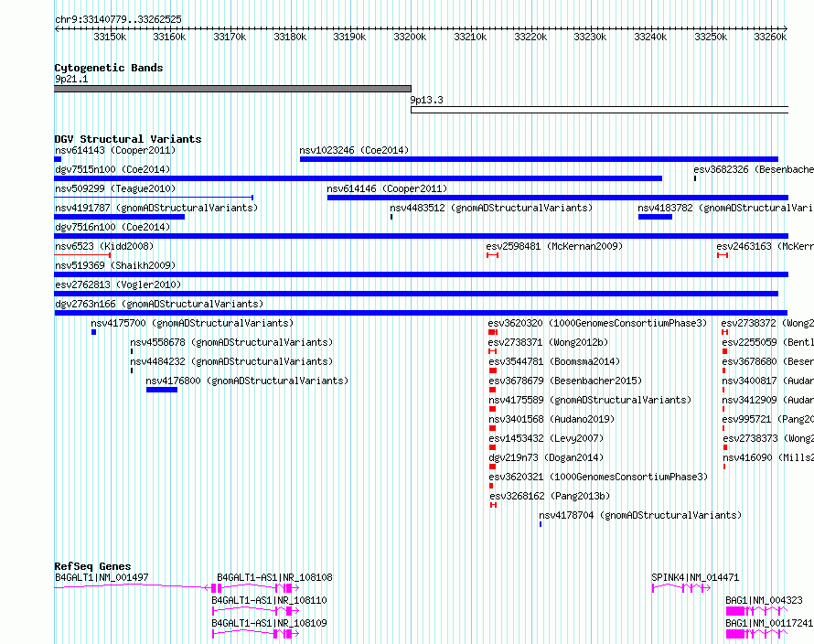Open variant esv3678679 (Besenbacher2015)
Image resolution: width=814 pixels, height=644 pixels.
[x=565, y=381]
